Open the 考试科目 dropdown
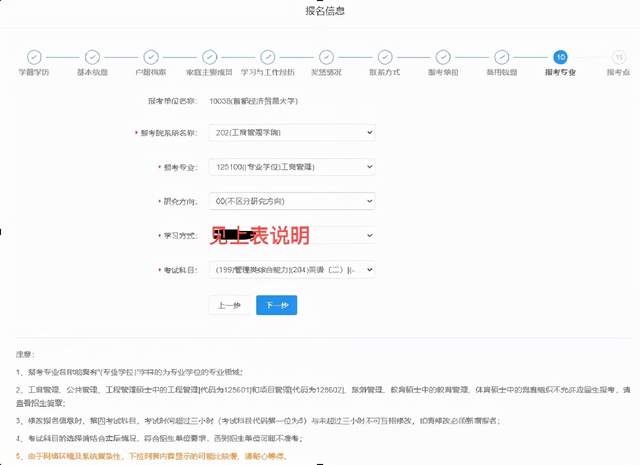 [292, 270]
